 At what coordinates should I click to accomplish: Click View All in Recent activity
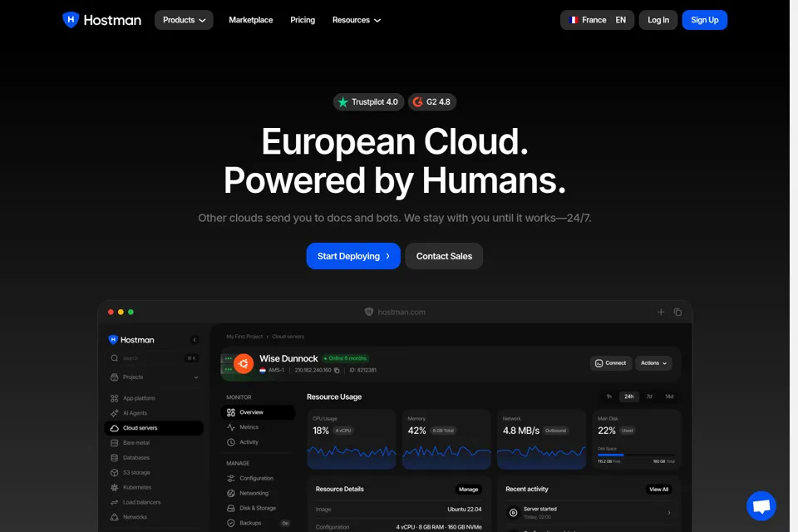[x=658, y=490]
